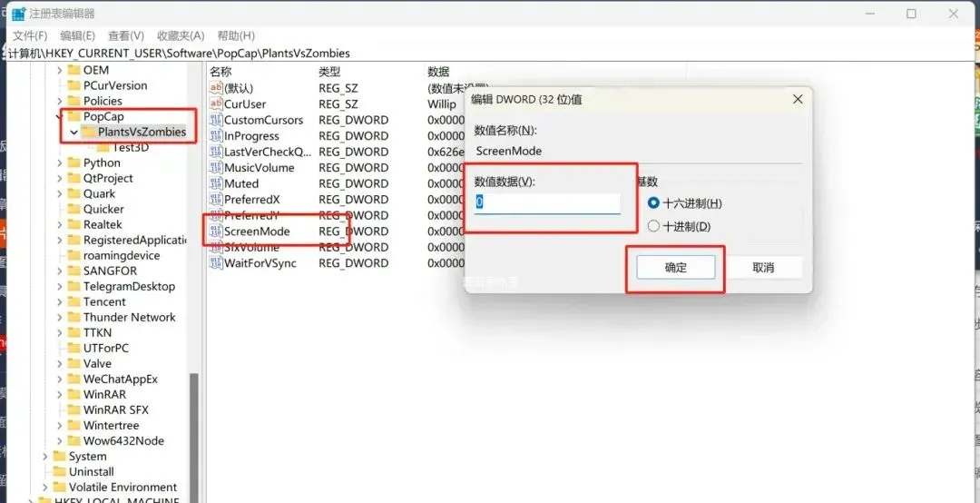The image size is (980, 503).
Task: Click the LastVerCheckQ DWORD icon
Action: tap(216, 152)
